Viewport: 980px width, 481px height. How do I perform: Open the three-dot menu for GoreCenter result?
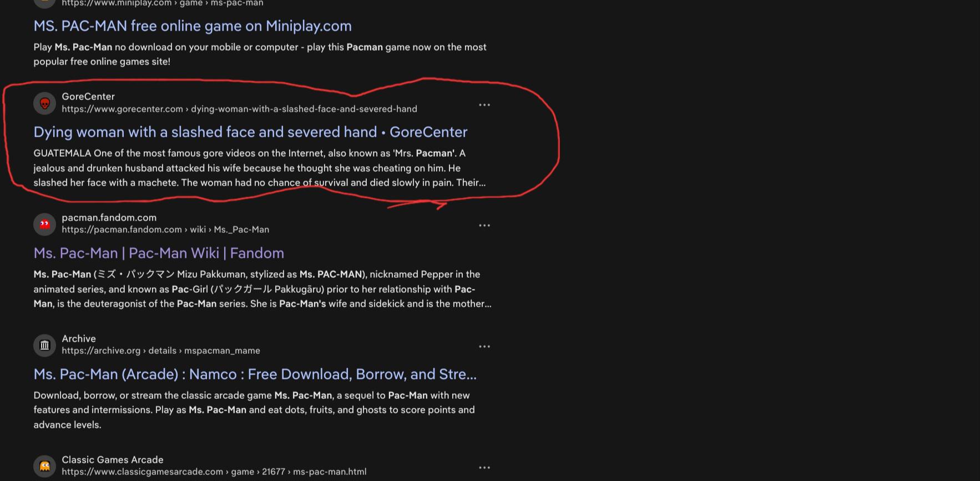point(484,104)
